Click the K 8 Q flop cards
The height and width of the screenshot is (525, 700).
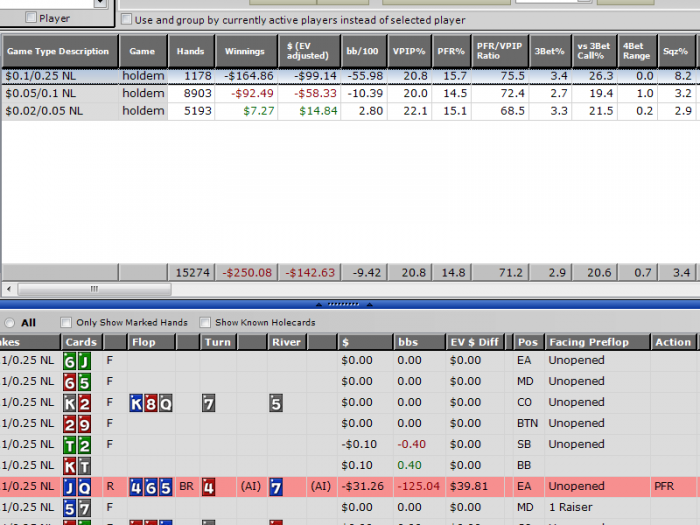click(151, 404)
